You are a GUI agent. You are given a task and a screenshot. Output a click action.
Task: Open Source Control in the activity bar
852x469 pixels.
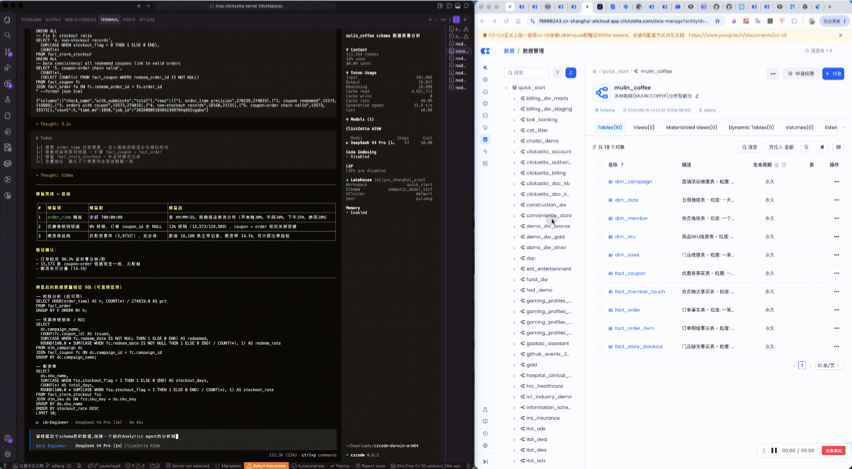8,52
